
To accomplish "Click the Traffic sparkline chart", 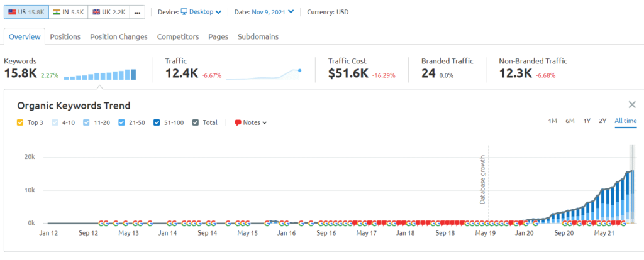I will [x=264, y=75].
